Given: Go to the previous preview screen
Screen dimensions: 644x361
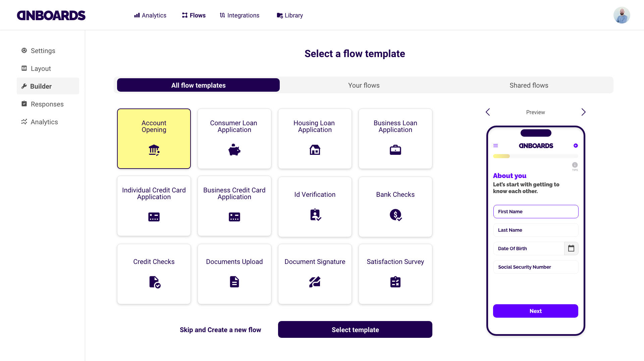Looking at the screenshot, I should (488, 112).
